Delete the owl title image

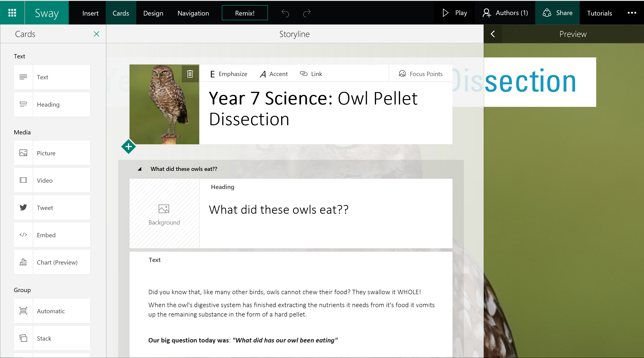point(190,74)
